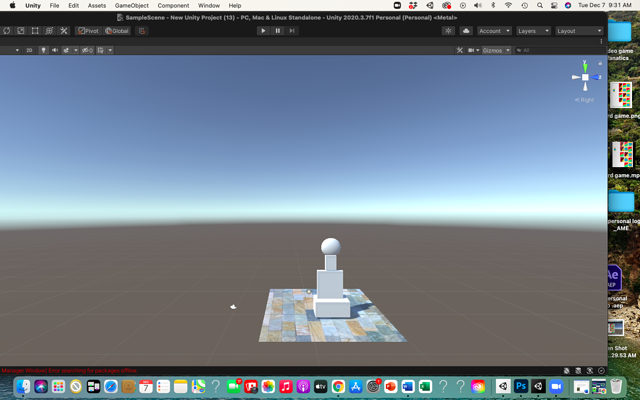Click the Pause button in the toolbar
Viewport: 640px width, 400px height.
click(x=278, y=31)
